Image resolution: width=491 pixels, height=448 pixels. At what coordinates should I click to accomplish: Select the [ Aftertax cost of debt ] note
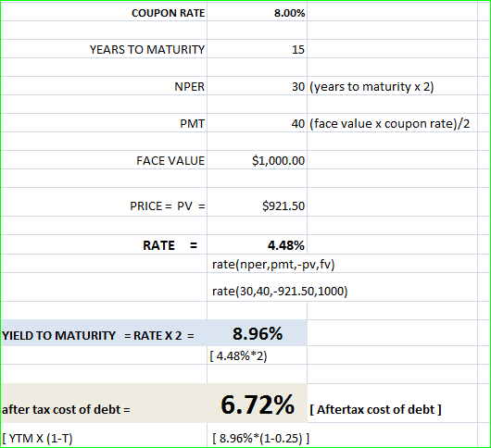tap(375, 409)
